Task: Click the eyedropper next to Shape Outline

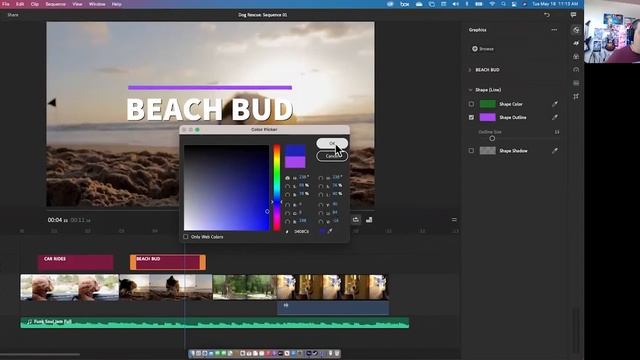Action: pyautogui.click(x=555, y=117)
